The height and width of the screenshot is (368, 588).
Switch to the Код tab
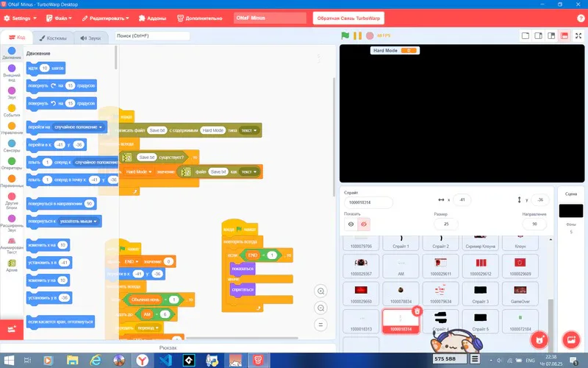point(16,38)
